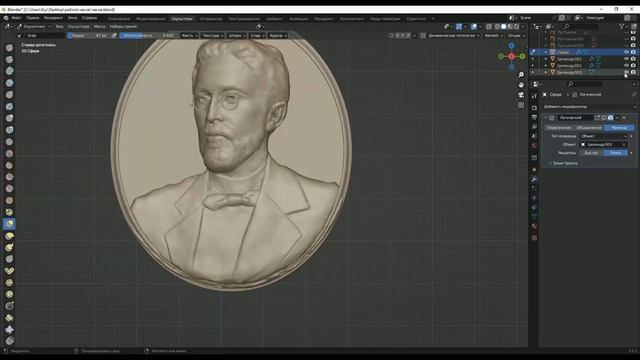Open the Правка menu
This screenshot has height=360, width=640.
click(x=33, y=18)
